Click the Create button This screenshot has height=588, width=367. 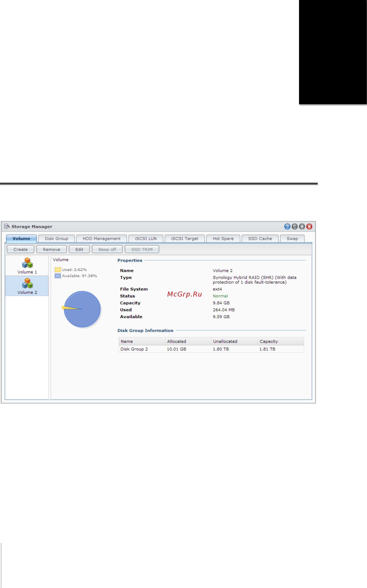20,249
